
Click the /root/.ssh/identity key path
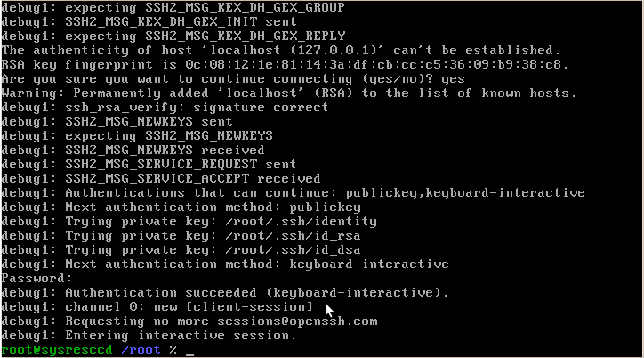pyautogui.click(x=301, y=221)
